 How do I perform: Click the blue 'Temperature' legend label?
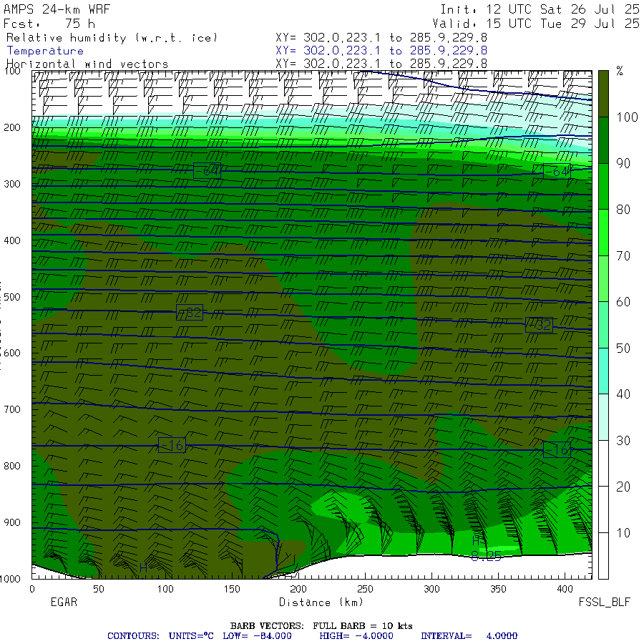coord(45,51)
